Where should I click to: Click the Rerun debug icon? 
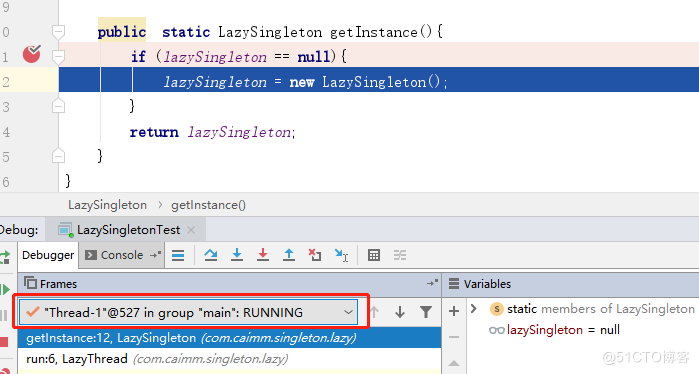click(x=5, y=257)
